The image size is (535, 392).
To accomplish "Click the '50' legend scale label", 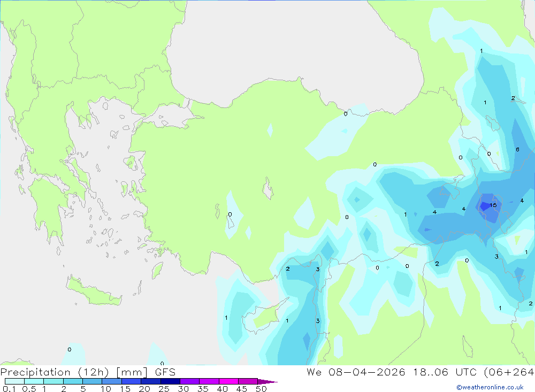I will pyautogui.click(x=261, y=389).
